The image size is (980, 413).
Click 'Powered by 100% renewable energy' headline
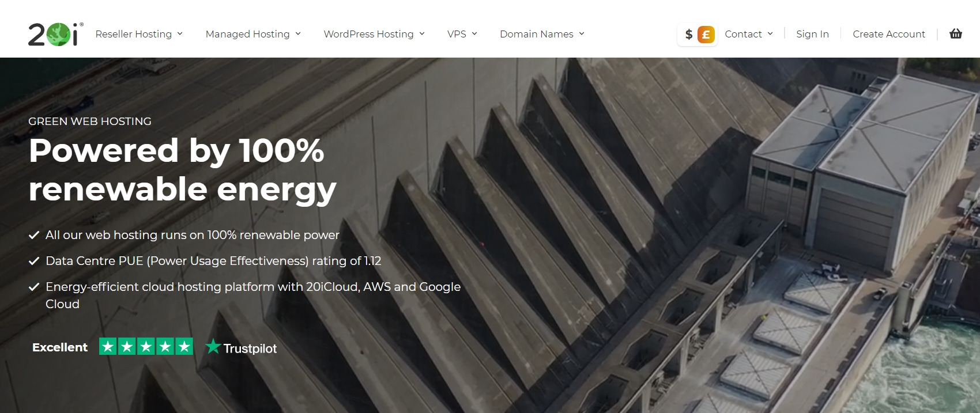(182, 170)
